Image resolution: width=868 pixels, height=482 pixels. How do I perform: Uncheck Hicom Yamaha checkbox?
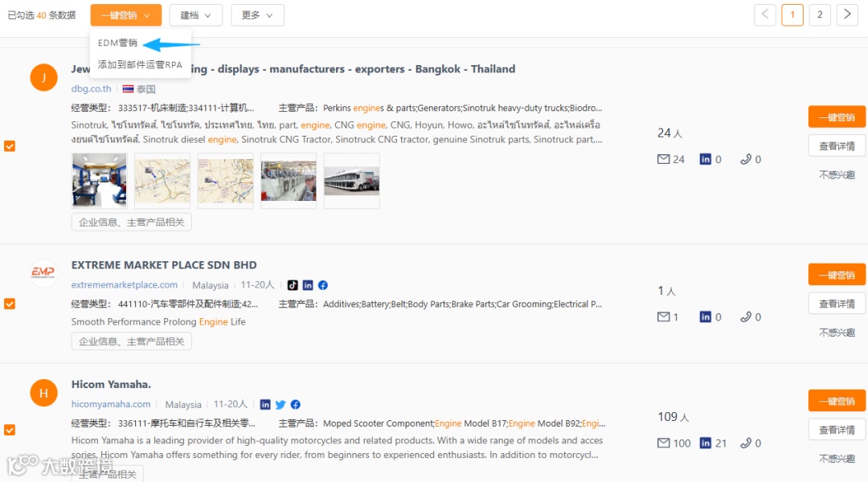pos(10,430)
